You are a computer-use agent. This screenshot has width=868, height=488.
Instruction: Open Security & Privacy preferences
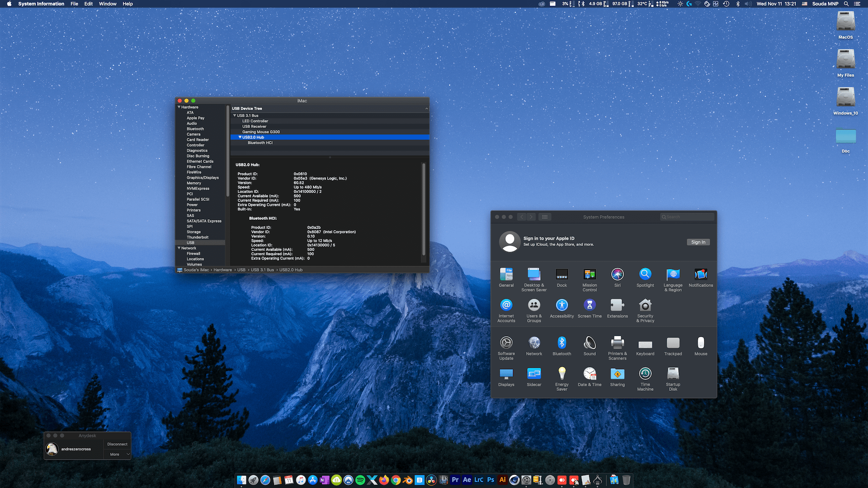(645, 305)
